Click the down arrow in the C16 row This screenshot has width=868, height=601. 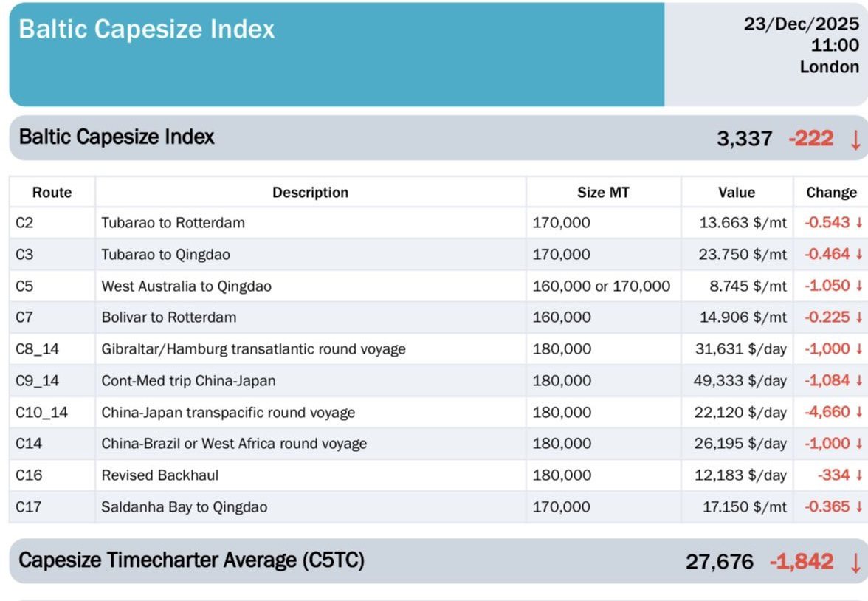(859, 475)
